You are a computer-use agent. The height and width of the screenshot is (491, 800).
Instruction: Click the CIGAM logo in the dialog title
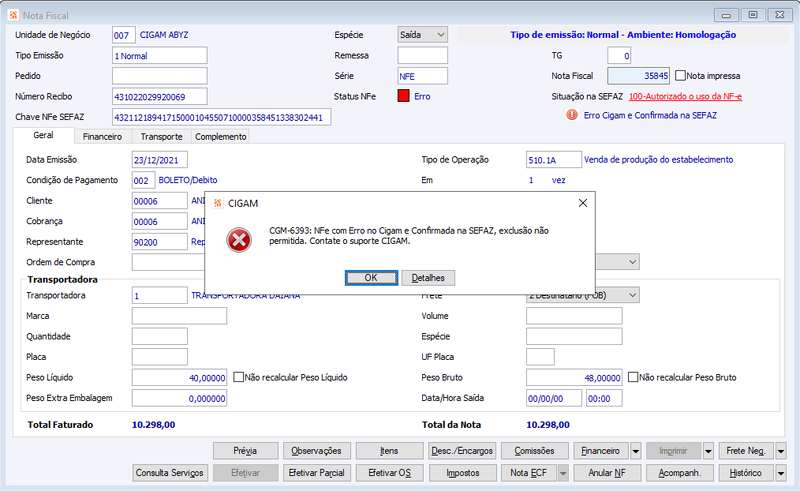(x=218, y=203)
